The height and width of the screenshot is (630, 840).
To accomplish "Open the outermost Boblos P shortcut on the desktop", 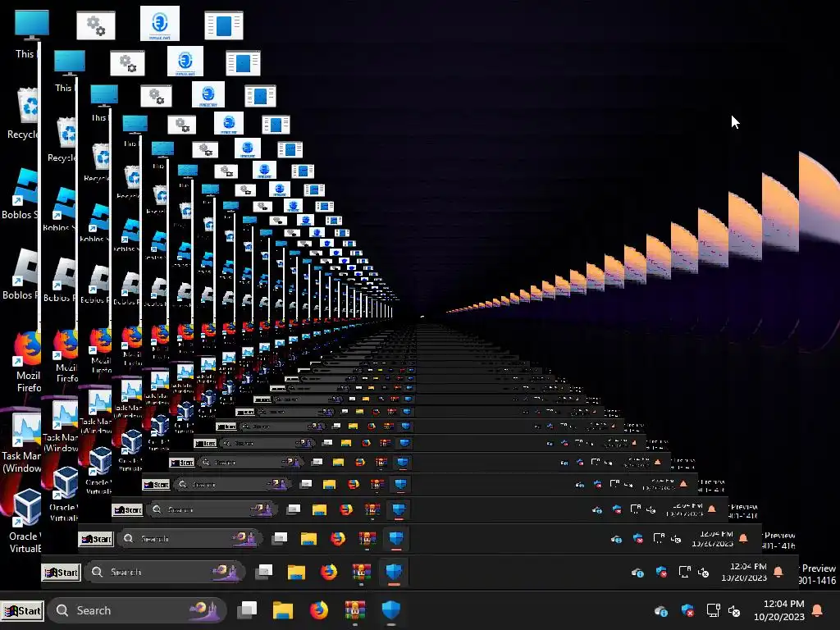I will click(25, 267).
